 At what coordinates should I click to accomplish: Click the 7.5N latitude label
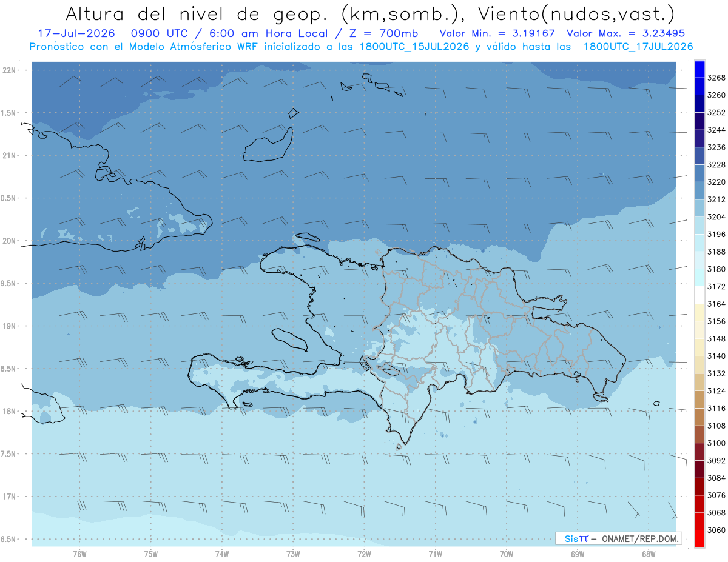click(9, 454)
